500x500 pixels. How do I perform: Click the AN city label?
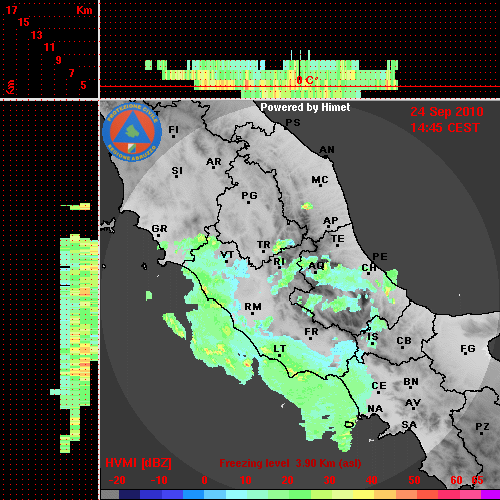coord(327,150)
